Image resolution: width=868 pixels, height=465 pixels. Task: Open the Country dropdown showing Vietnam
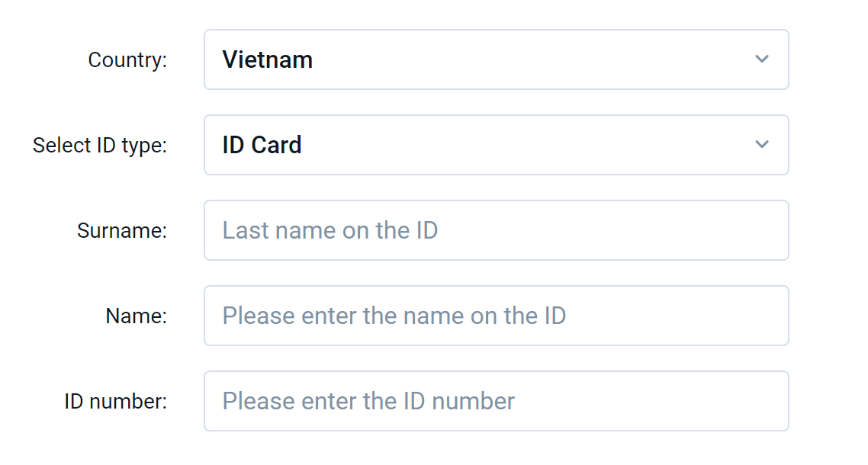coord(496,59)
